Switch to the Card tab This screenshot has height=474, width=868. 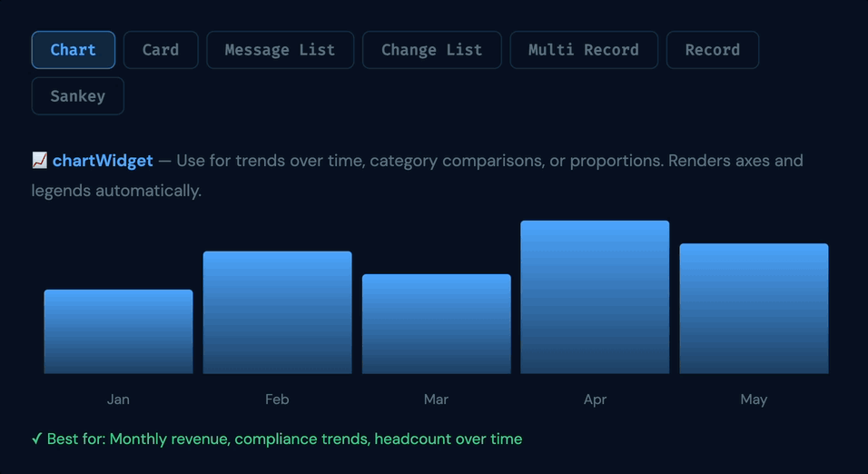(161, 50)
